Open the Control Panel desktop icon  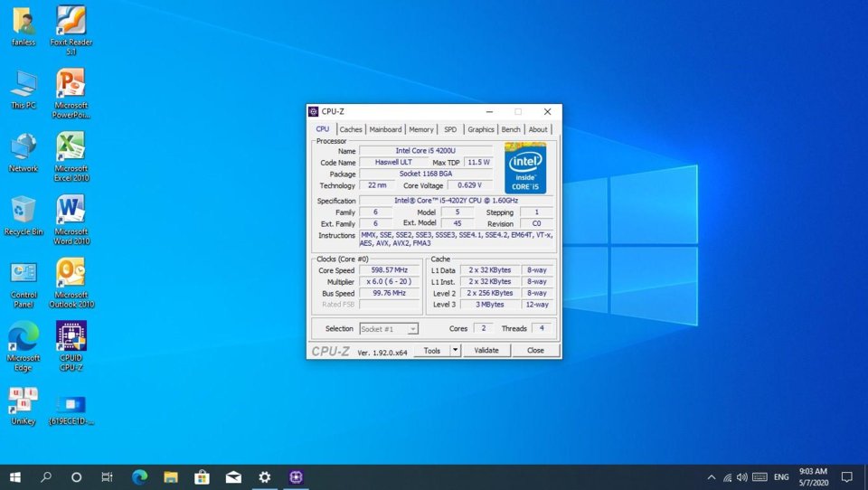click(x=24, y=285)
